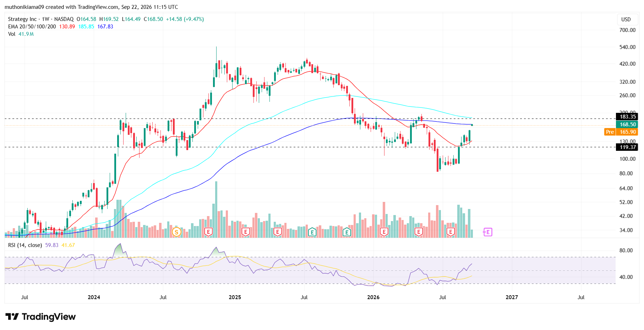Image resolution: width=644 pixels, height=330 pixels.
Task: Click the green 168.50 last price label
Action: (627, 125)
